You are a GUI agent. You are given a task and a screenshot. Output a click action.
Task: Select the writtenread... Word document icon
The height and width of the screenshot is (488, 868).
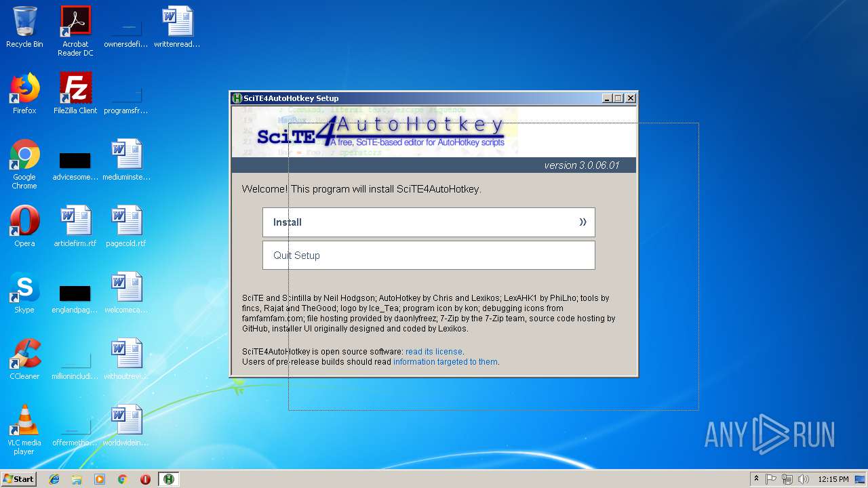(x=177, y=27)
